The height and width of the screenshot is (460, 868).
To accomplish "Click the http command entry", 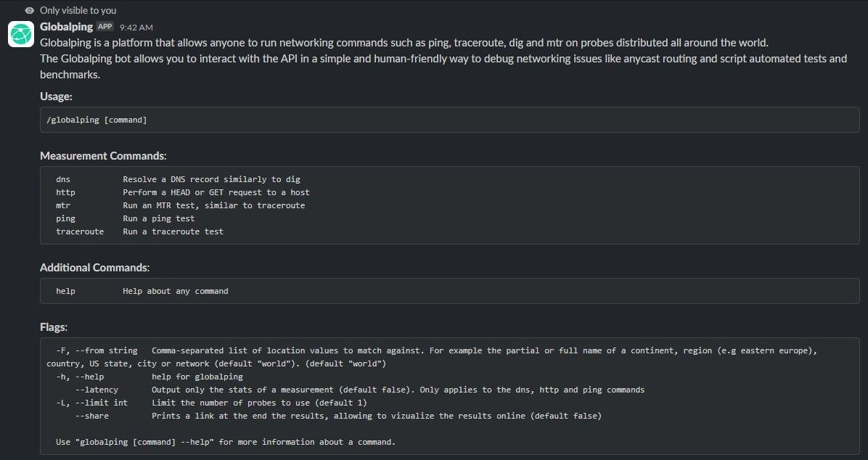I will click(x=65, y=192).
